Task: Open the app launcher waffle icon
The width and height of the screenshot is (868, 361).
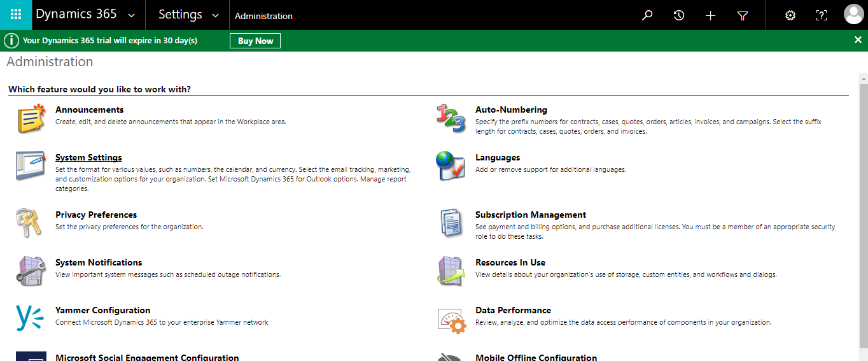Action: pyautogui.click(x=16, y=15)
